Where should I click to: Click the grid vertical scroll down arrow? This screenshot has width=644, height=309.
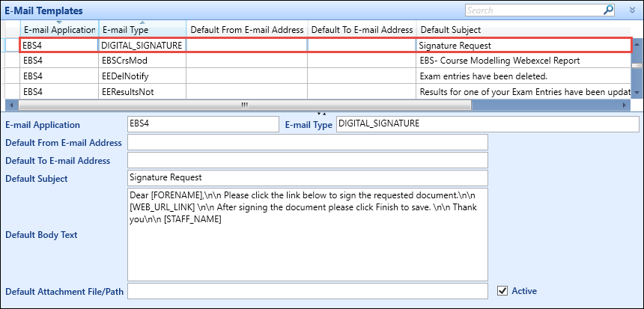pos(637,93)
